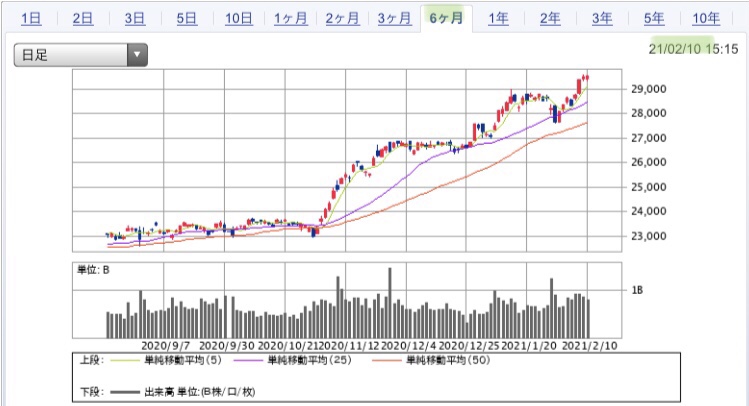Click the 2020/9/30 date label

pos(227,346)
